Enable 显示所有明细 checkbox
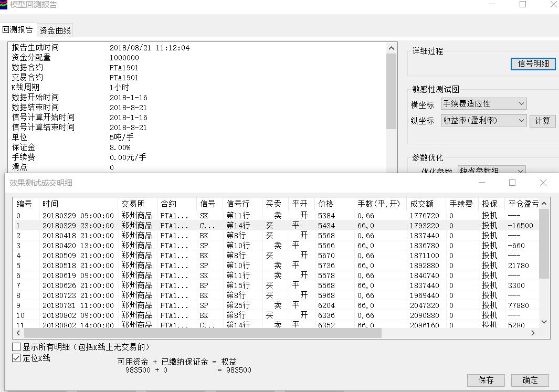559x392 pixels. [x=17, y=347]
